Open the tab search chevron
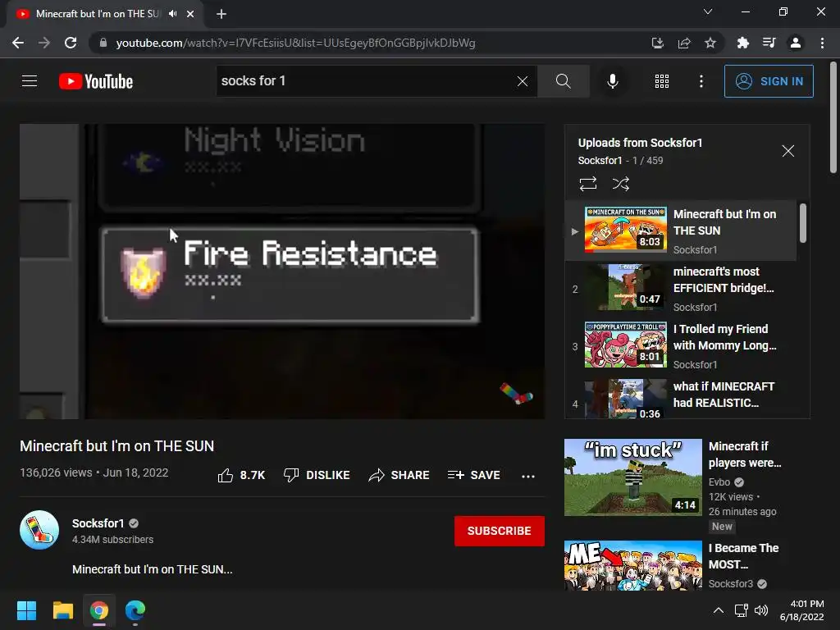The height and width of the screenshot is (630, 840). tap(708, 11)
